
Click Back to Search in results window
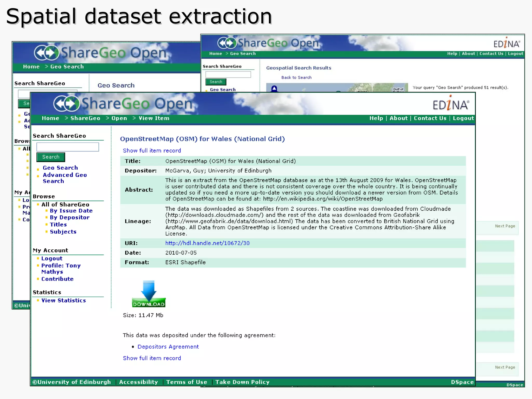coord(296,77)
